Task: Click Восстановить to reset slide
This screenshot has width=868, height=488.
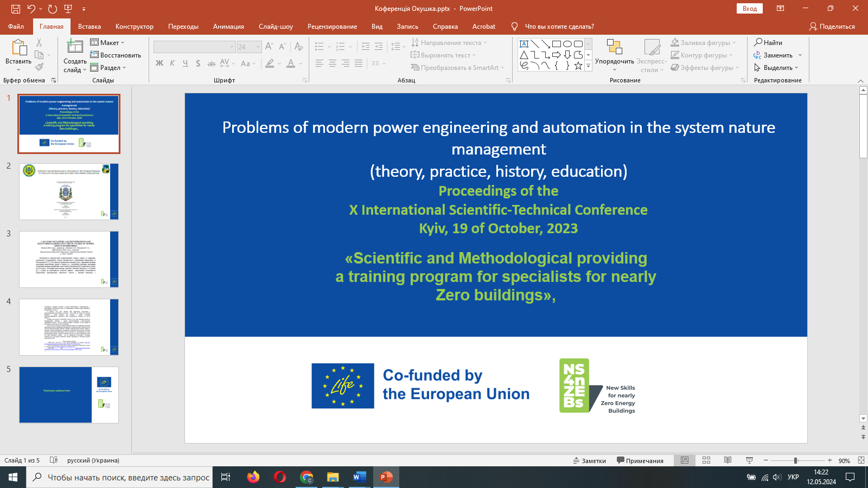Action: click(x=116, y=55)
